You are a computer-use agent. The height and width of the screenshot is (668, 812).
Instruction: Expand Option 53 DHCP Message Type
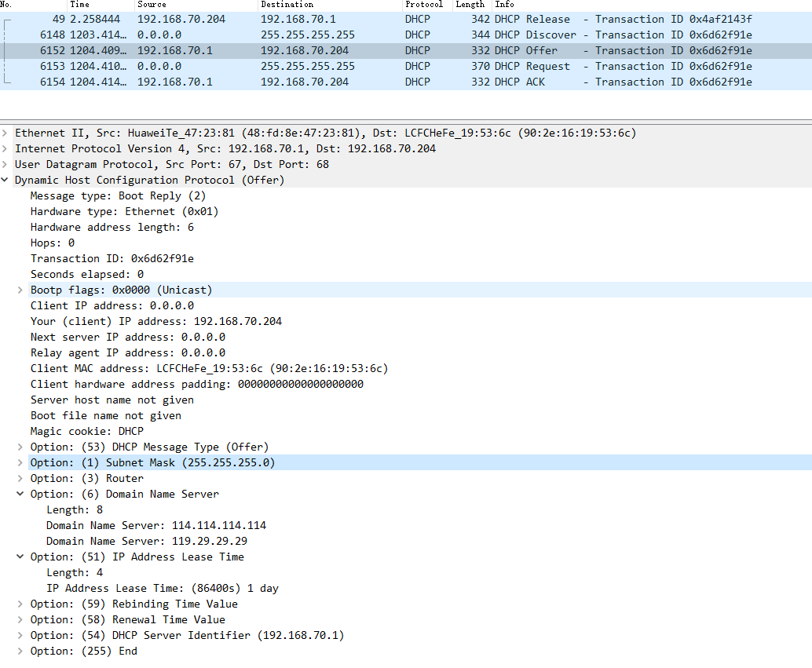tap(21, 447)
